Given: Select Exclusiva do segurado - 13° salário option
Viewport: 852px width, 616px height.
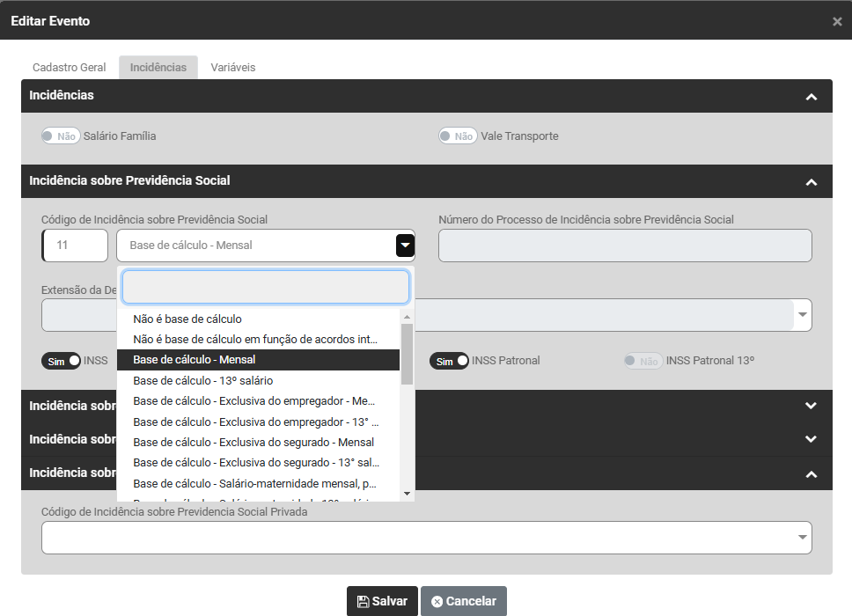Looking at the screenshot, I should [x=258, y=463].
